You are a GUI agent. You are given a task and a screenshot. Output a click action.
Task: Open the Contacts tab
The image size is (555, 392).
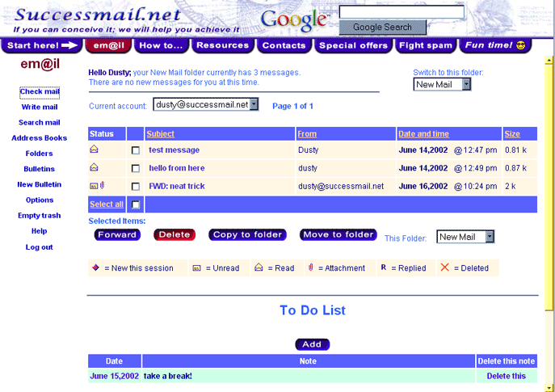point(284,46)
